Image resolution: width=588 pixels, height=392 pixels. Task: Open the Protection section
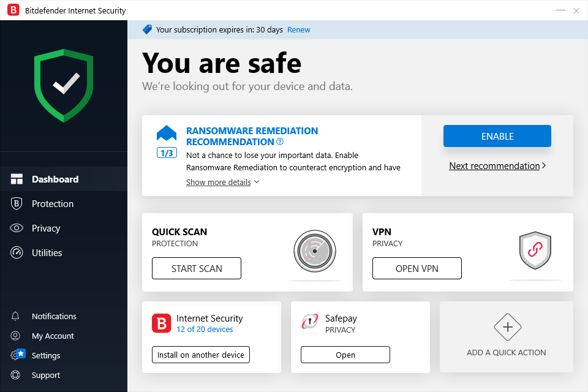(53, 204)
